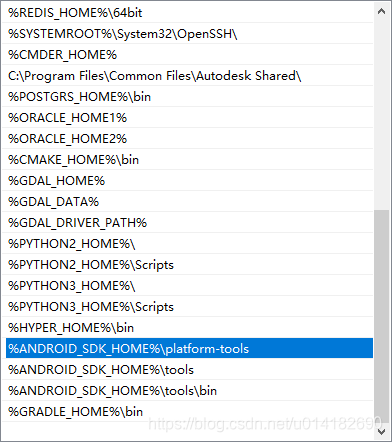Select the %SYSTEMROOT%\System32\OpenSSH\ entry

tap(188, 33)
